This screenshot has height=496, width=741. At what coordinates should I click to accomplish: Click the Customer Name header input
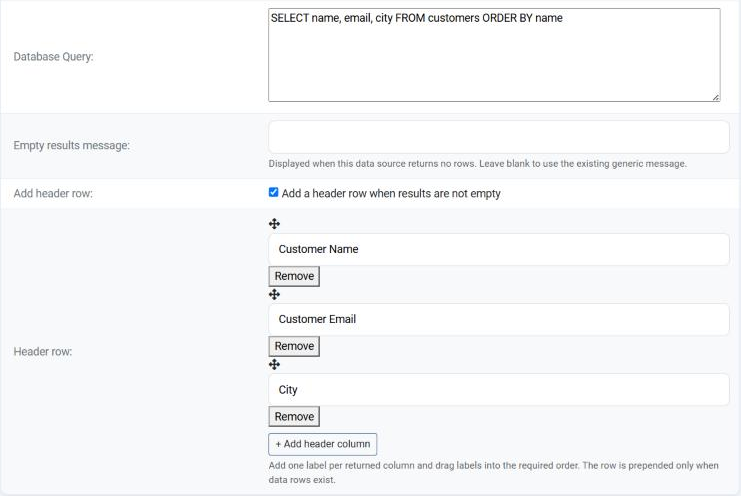499,249
